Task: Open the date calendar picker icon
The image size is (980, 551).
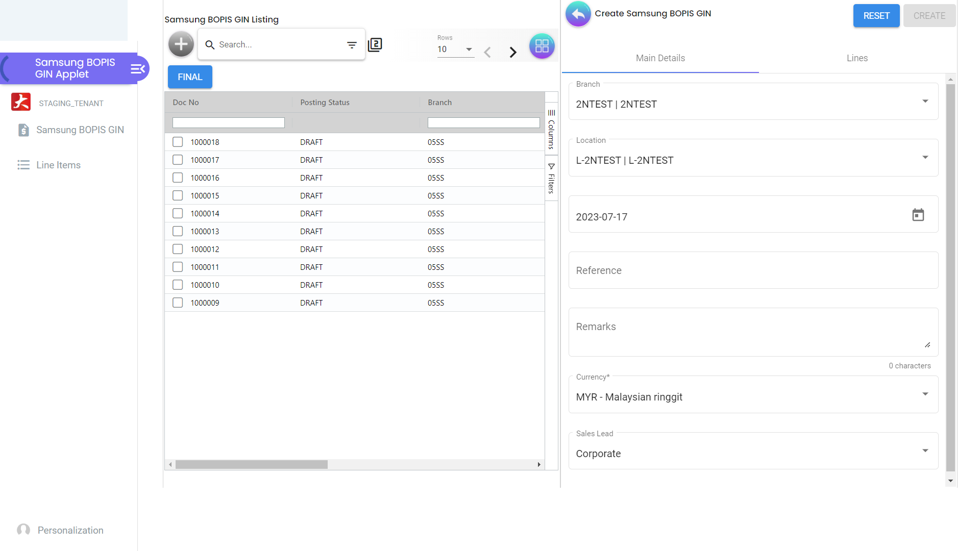Action: click(918, 215)
